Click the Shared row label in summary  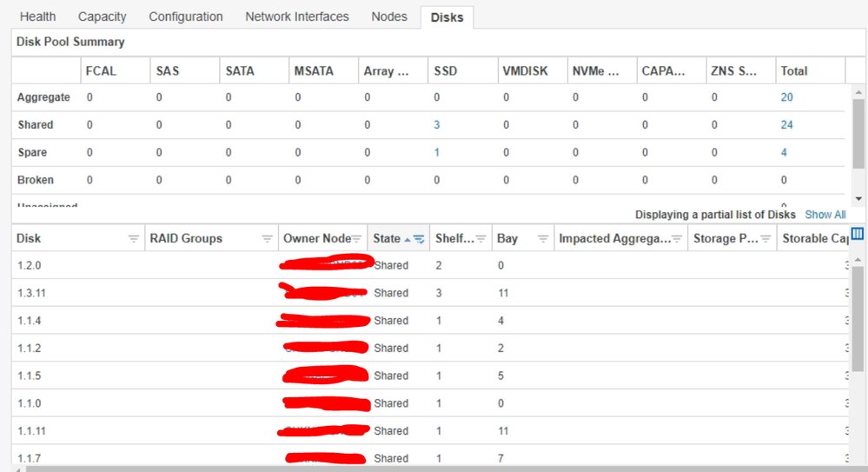coord(36,124)
